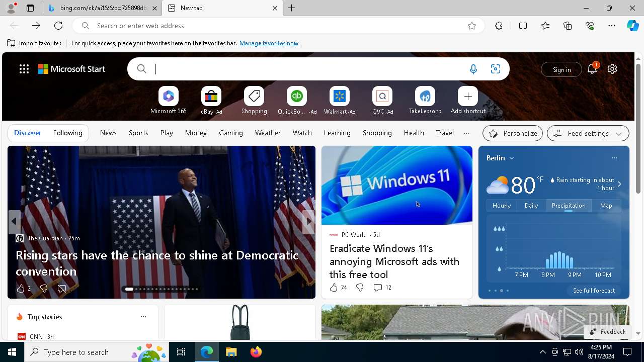Switch to Following feed tab
The width and height of the screenshot is (644, 362).
click(x=68, y=133)
